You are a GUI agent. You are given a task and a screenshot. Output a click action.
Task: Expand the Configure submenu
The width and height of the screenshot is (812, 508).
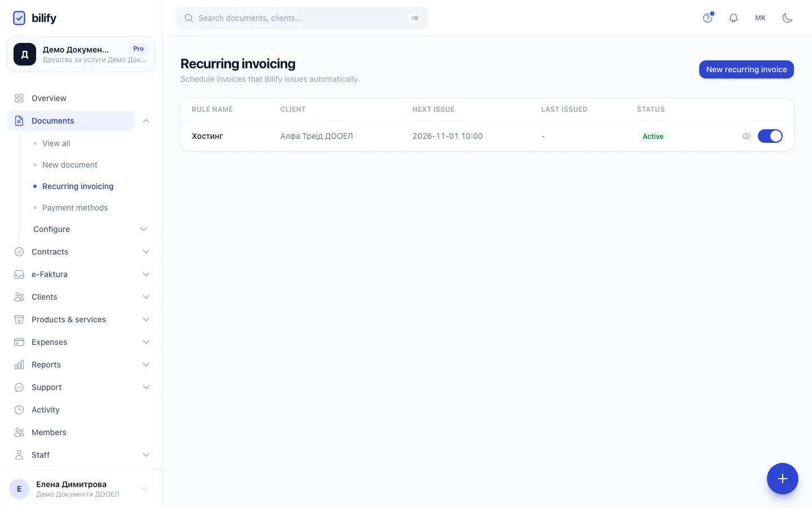tap(91, 229)
